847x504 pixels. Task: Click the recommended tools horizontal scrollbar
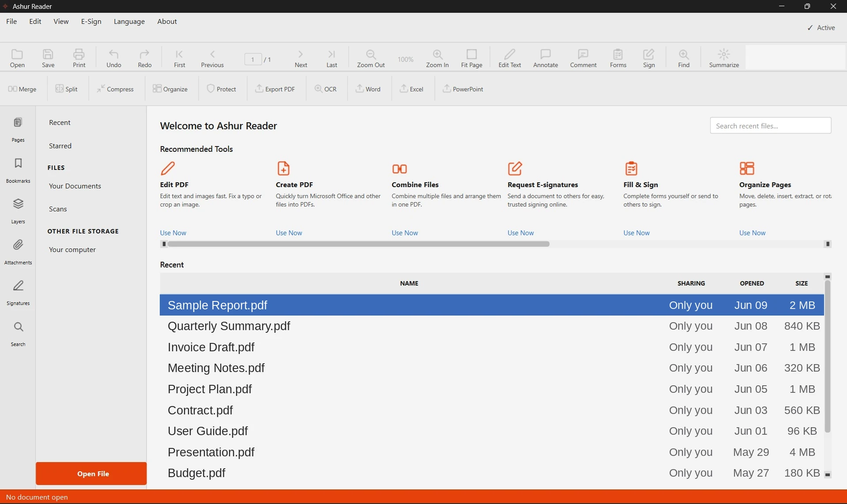(x=358, y=244)
